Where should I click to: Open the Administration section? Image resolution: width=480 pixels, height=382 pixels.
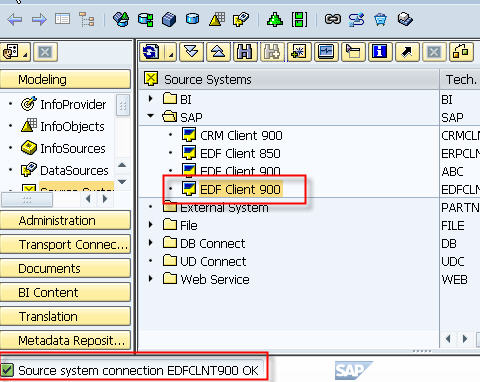click(x=65, y=220)
